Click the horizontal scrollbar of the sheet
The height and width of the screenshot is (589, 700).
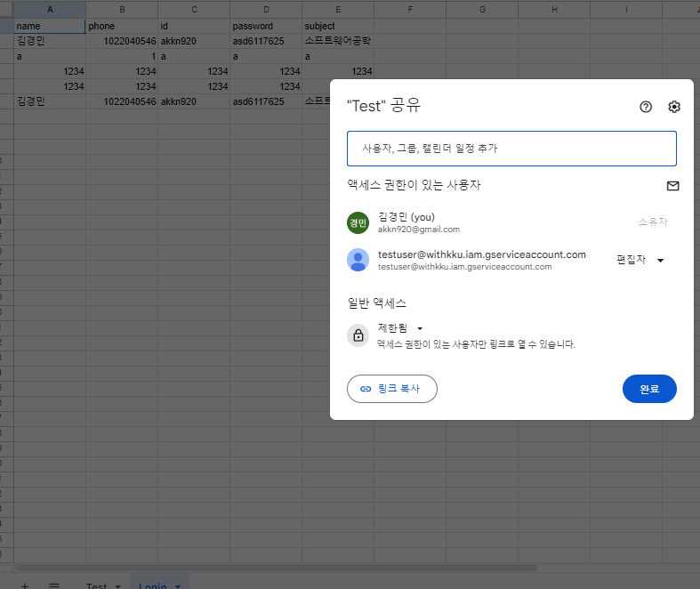[x=277, y=568]
